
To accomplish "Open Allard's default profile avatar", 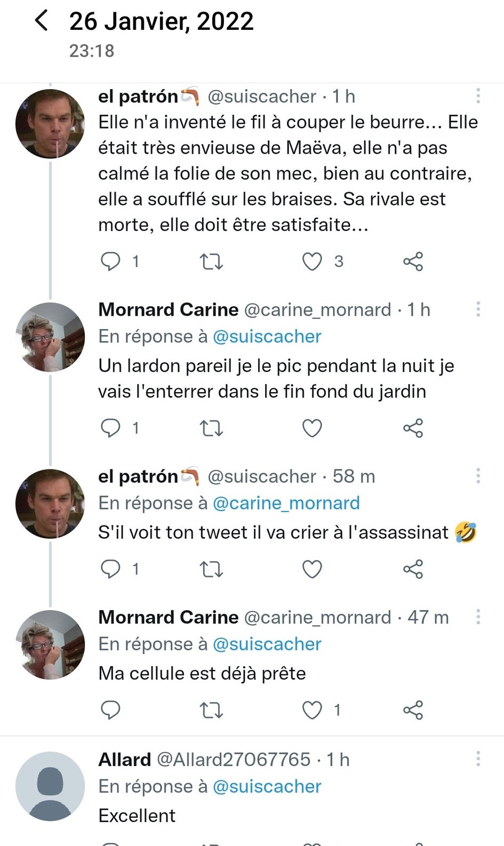I will coord(50,786).
